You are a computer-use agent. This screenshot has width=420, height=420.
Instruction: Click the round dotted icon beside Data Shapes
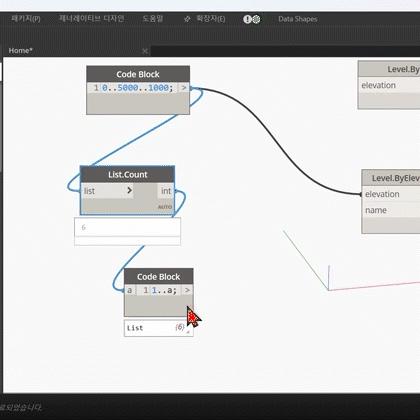tap(256, 19)
